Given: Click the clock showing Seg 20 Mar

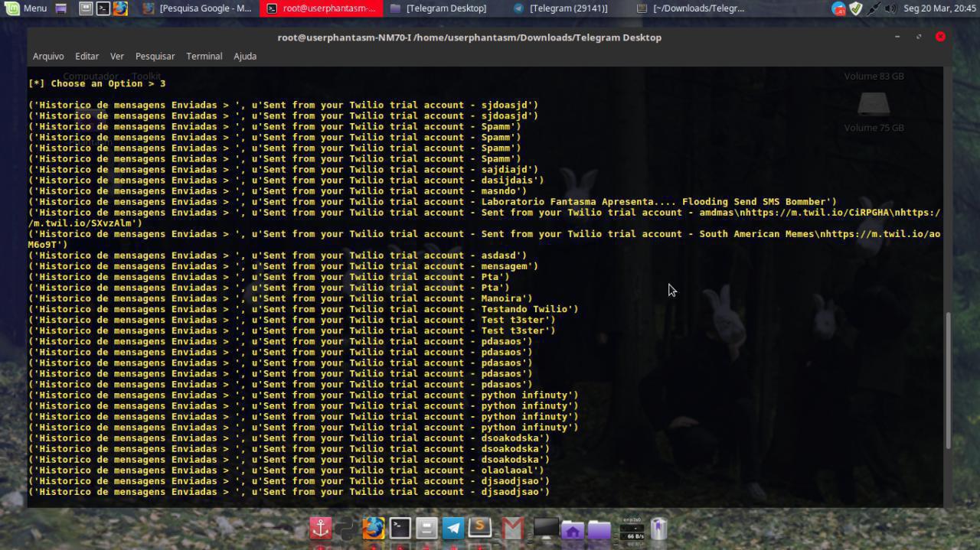Looking at the screenshot, I should 940,8.
